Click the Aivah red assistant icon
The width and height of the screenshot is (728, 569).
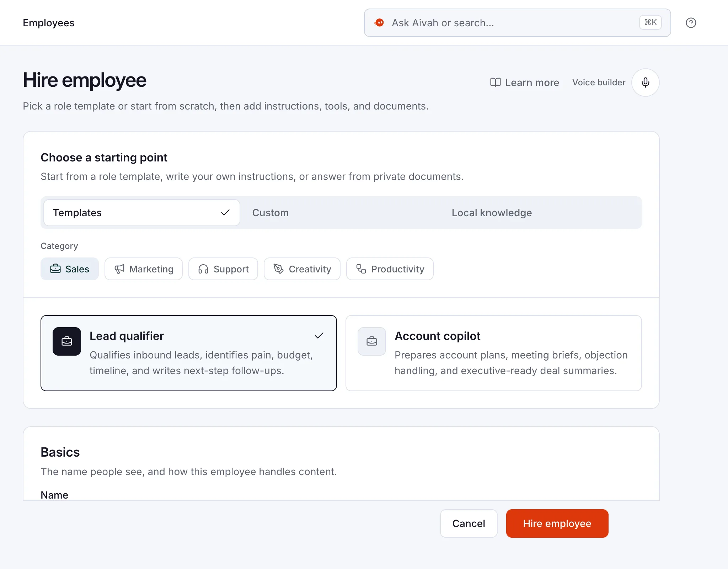coord(379,23)
